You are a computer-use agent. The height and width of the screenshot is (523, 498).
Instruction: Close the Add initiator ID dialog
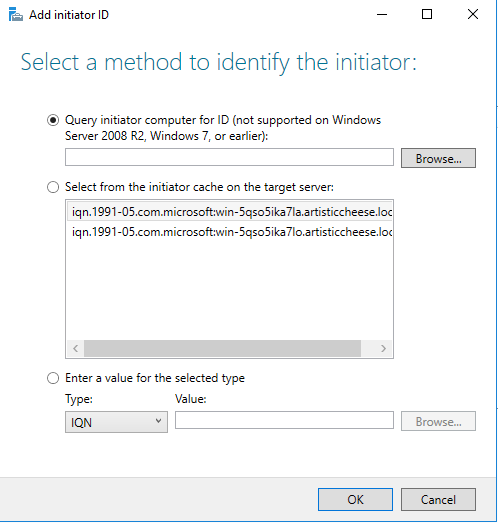point(473,14)
